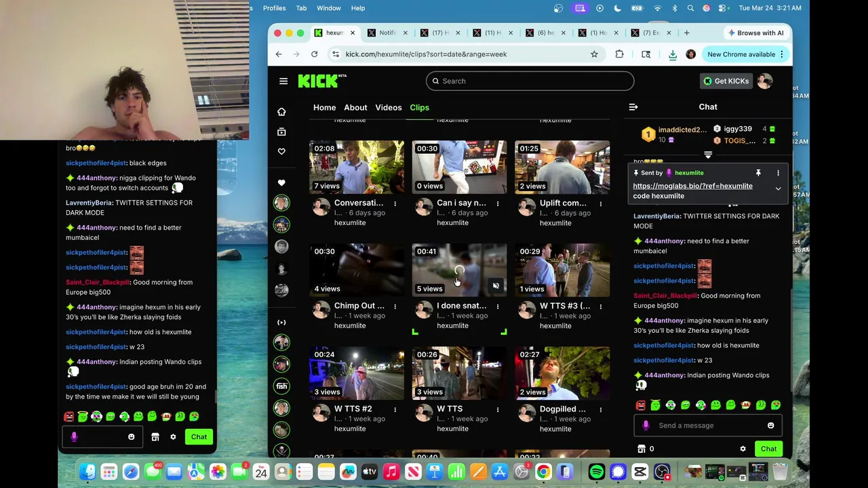Image resolution: width=868 pixels, height=488 pixels.
Task: Open the Profiles menu in the menu bar
Action: 274,8
